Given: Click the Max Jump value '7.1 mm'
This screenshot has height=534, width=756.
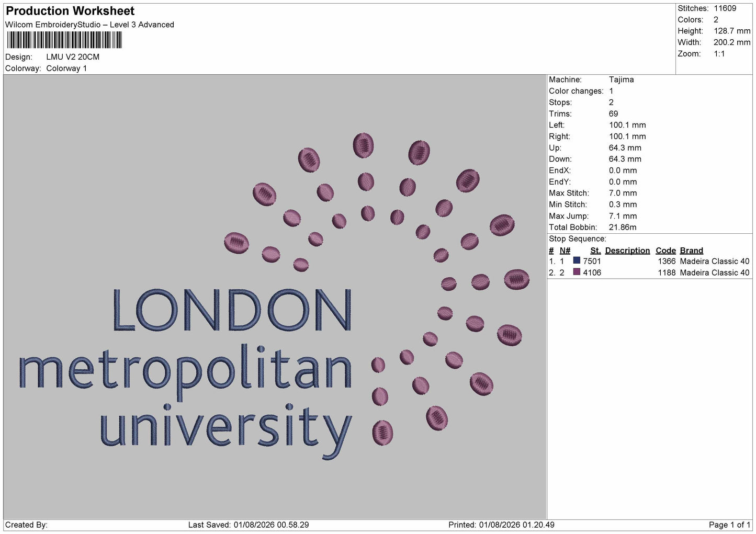Looking at the screenshot, I should [x=623, y=216].
